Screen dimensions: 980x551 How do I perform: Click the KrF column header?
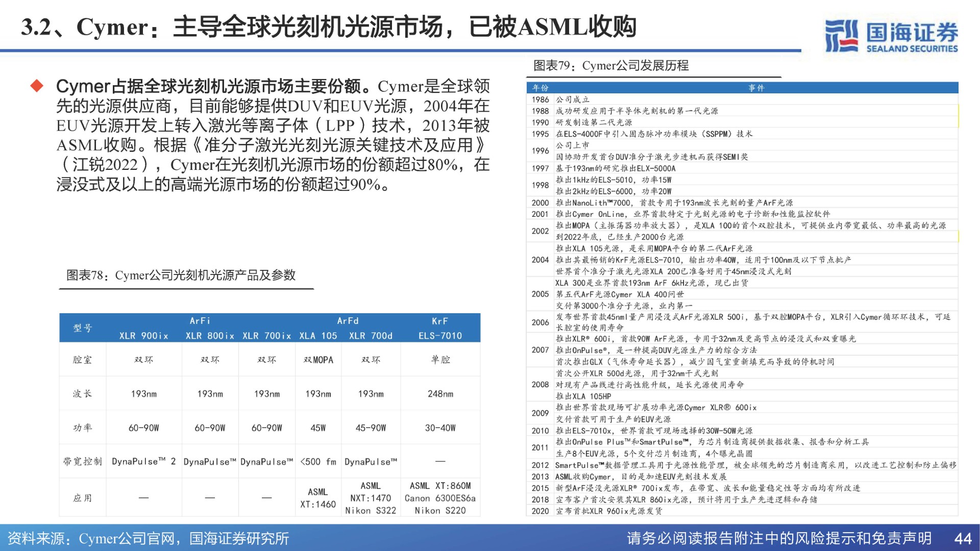click(x=439, y=321)
